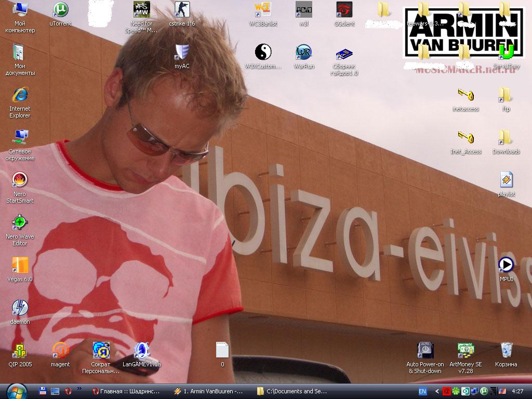
Task: Launch the QIP 2005 messenger icon
Action: click(x=20, y=355)
